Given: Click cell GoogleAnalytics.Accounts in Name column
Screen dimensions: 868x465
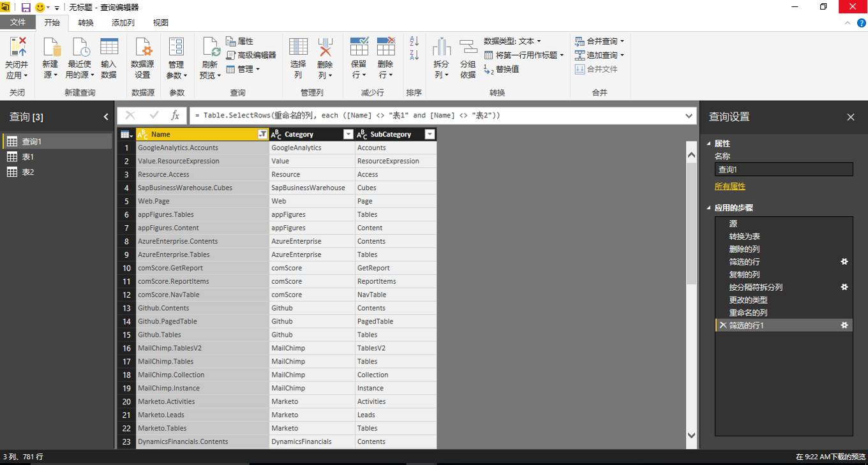Looking at the screenshot, I should coord(202,148).
